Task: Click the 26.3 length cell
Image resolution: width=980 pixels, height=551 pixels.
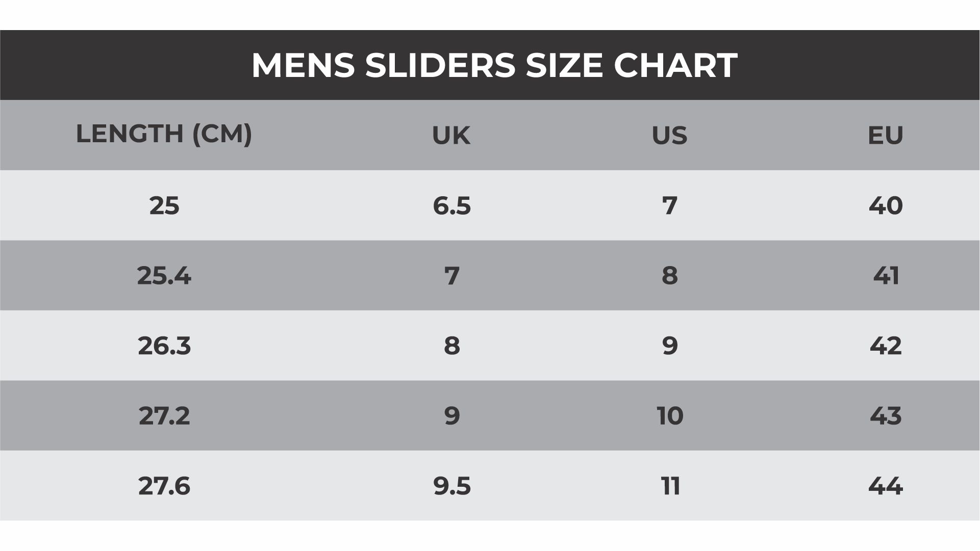Action: click(x=164, y=346)
